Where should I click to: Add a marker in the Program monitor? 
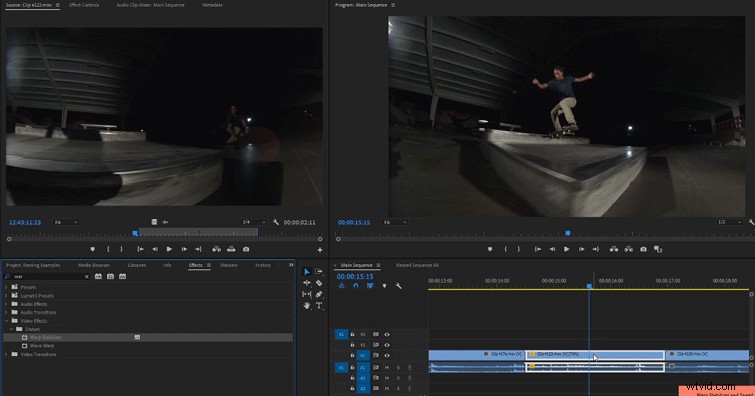click(490, 249)
